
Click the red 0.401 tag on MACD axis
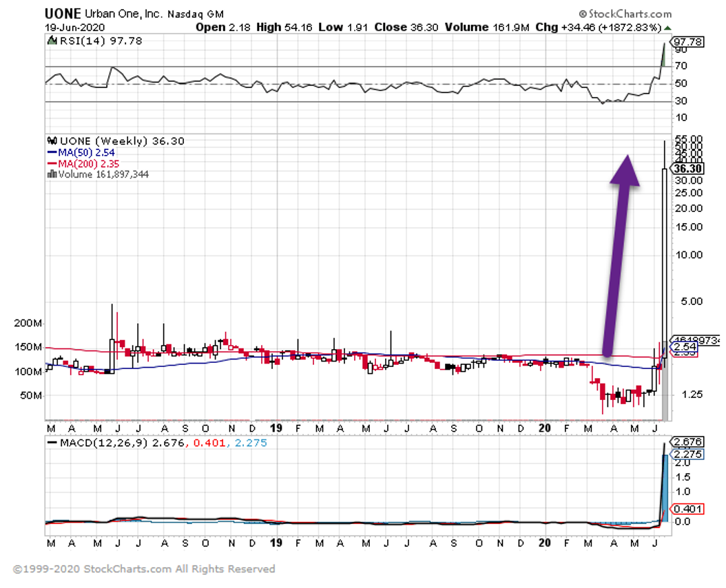click(687, 510)
